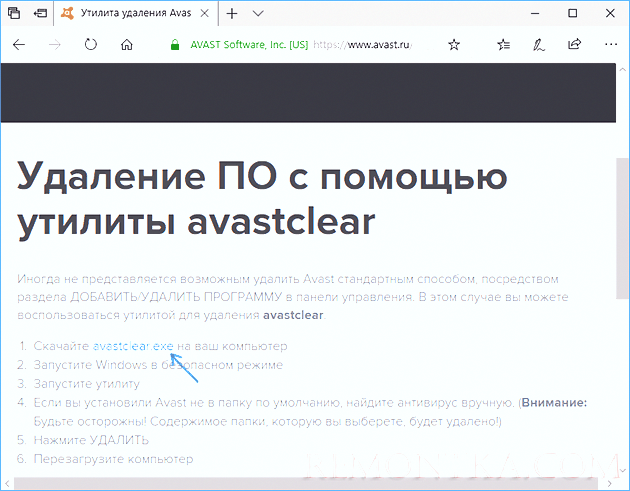Open Settings and more menu
Screen dimensions: 630x491
611,44
